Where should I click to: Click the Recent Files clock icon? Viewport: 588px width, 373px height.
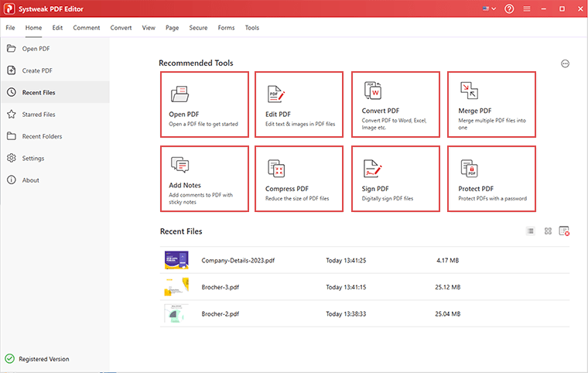click(x=12, y=92)
